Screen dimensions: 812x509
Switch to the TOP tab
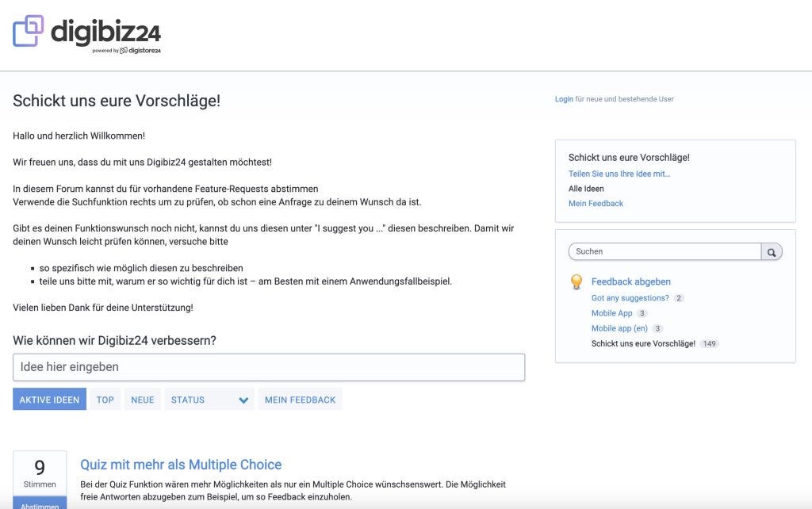click(105, 400)
